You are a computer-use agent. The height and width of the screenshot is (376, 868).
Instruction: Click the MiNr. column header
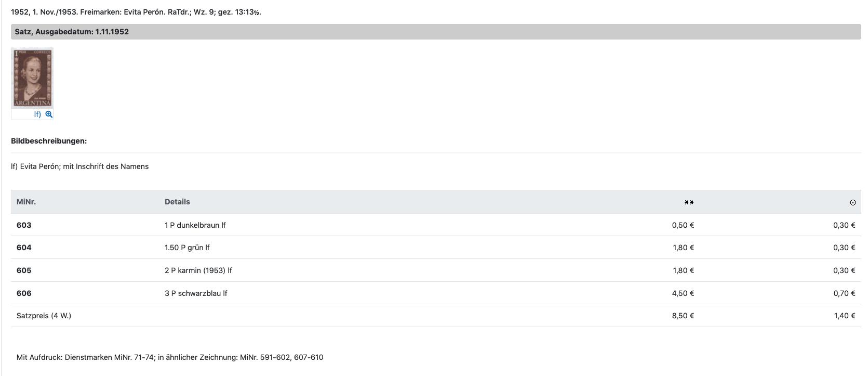[26, 202]
